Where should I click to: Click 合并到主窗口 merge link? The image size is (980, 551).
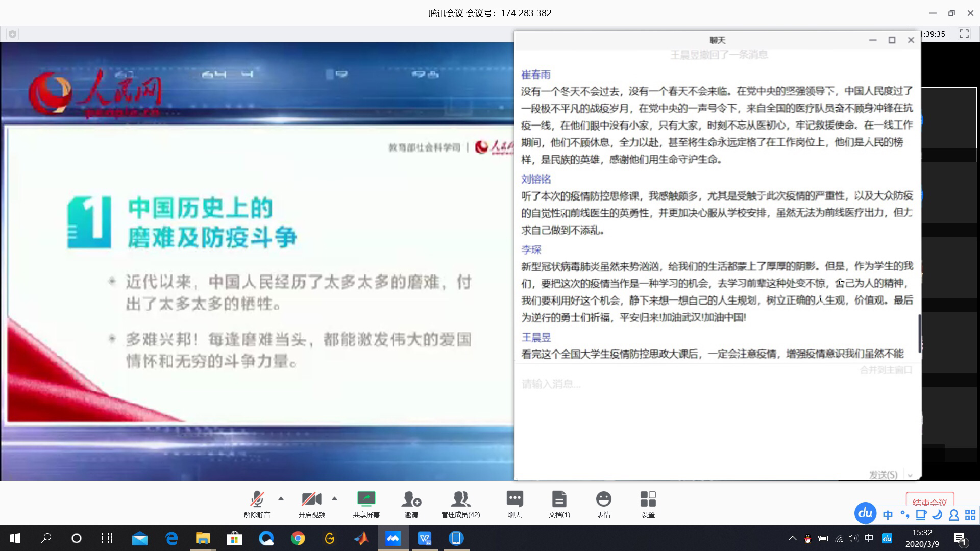pos(886,370)
